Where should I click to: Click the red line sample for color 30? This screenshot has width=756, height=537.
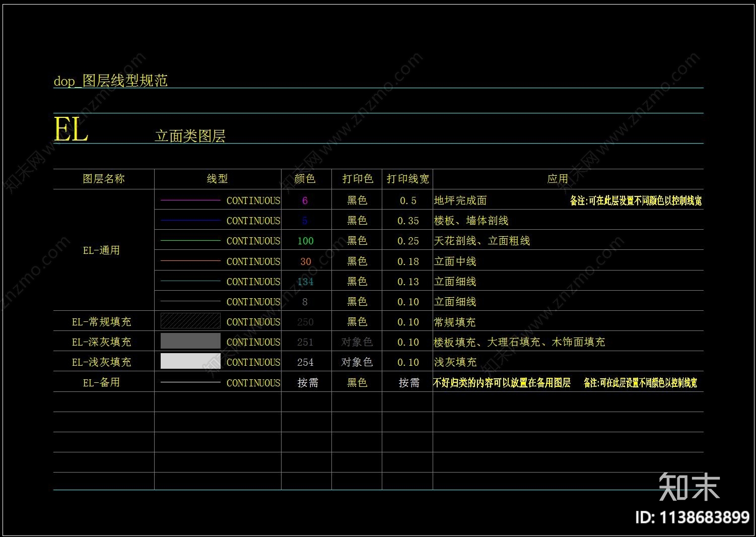pyautogui.click(x=190, y=261)
